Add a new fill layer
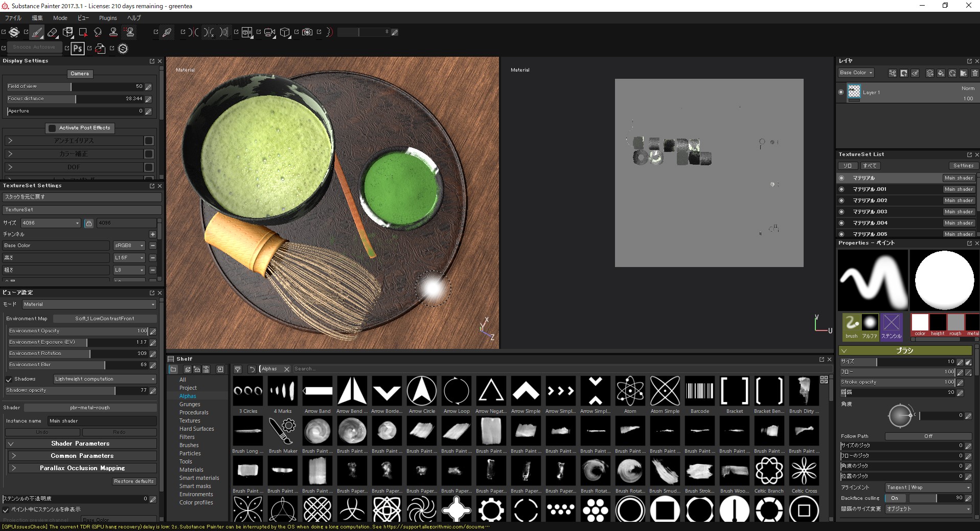 click(941, 73)
